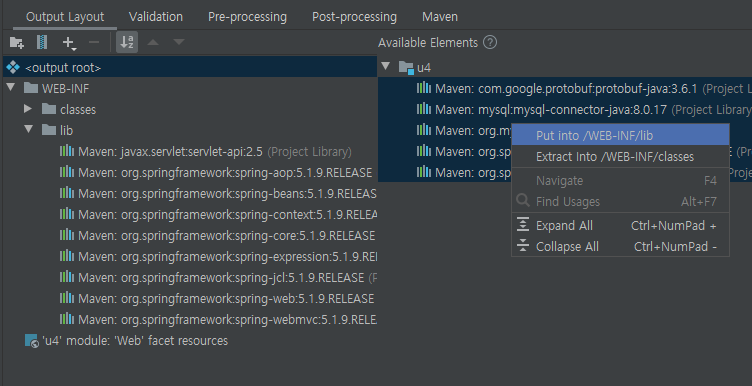Click Find Usages in context menu
Screen dimensions: 752x386
[x=621, y=202]
